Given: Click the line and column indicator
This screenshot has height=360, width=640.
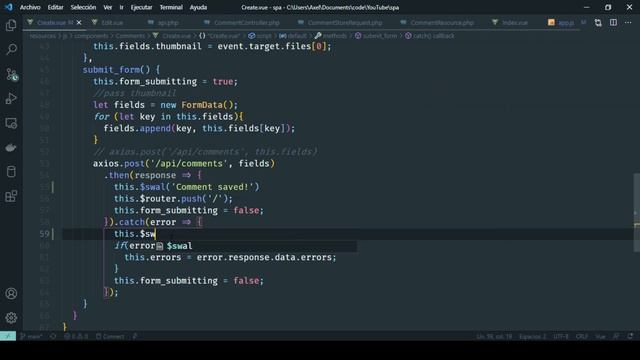Looking at the screenshot, I should (494, 336).
